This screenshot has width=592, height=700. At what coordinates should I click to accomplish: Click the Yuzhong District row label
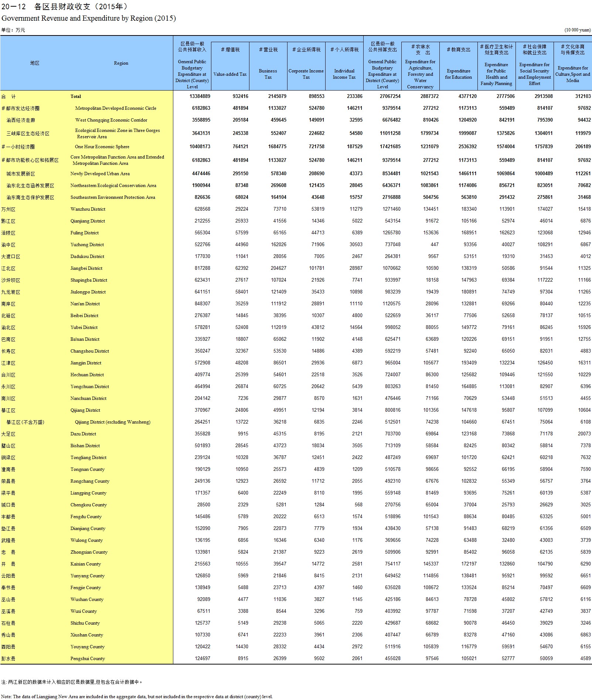[x=87, y=245]
